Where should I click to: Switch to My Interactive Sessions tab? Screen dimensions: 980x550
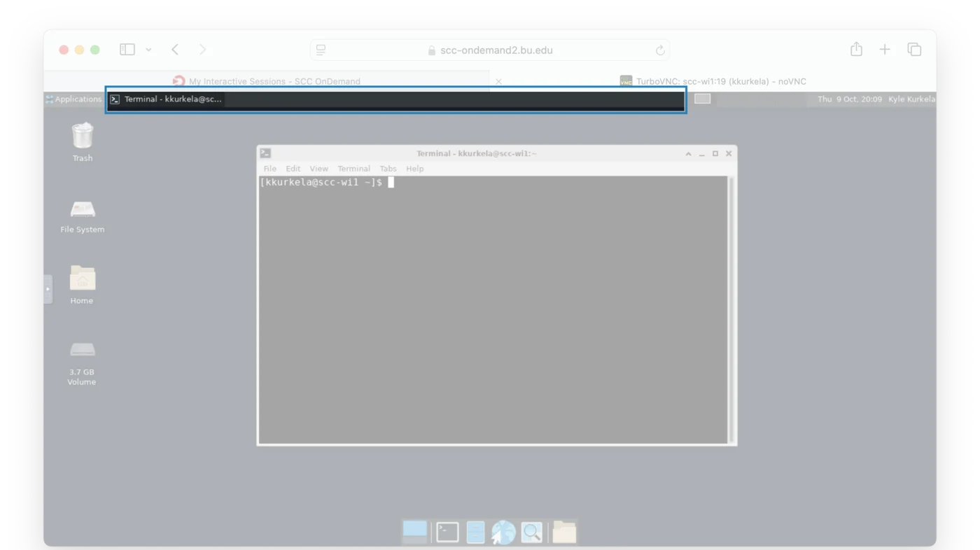pos(267,81)
